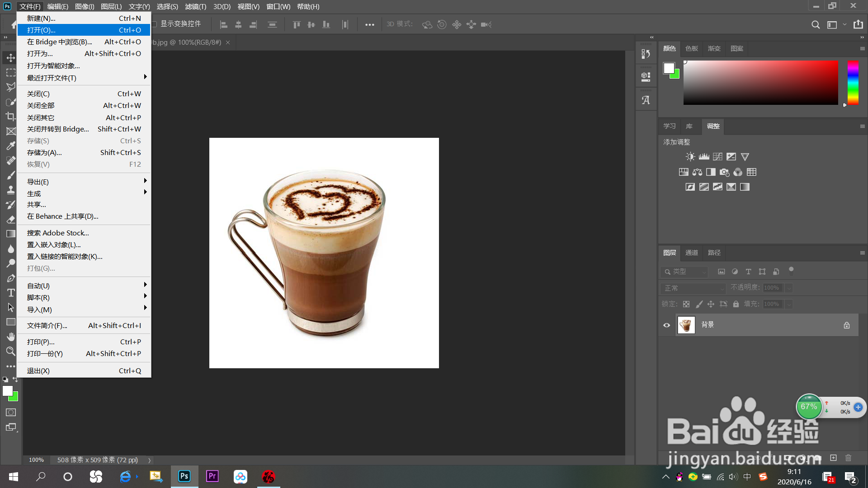Toggle Quick Mask mode icon

[x=10, y=412]
